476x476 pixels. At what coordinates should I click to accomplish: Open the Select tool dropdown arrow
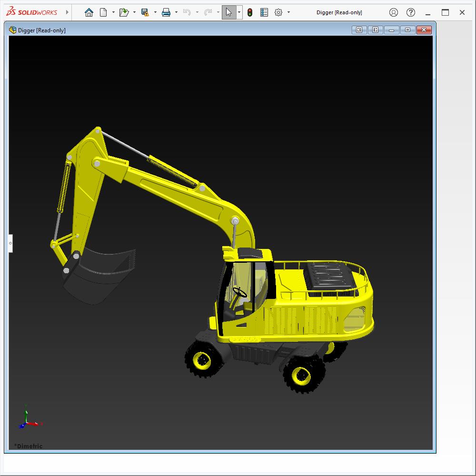pyautogui.click(x=239, y=12)
